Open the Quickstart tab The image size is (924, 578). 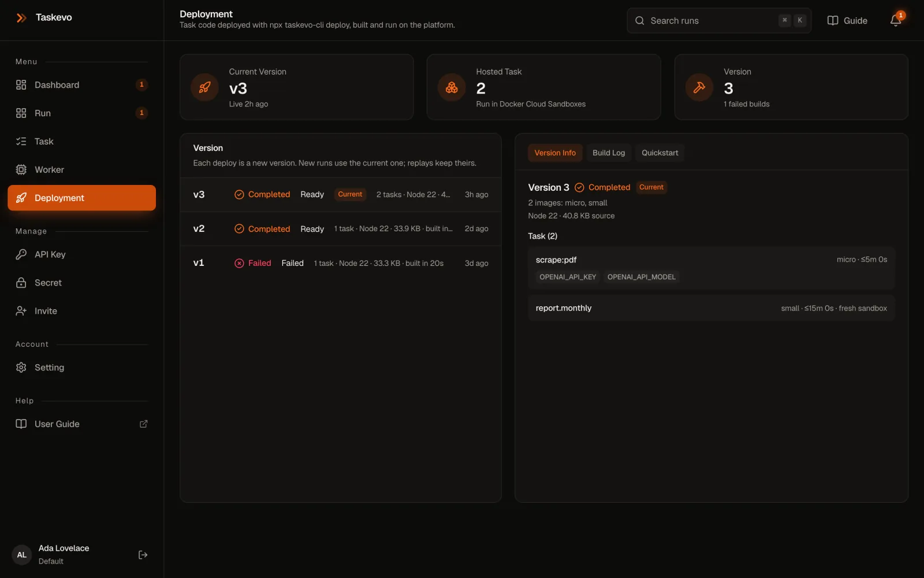[x=660, y=153]
